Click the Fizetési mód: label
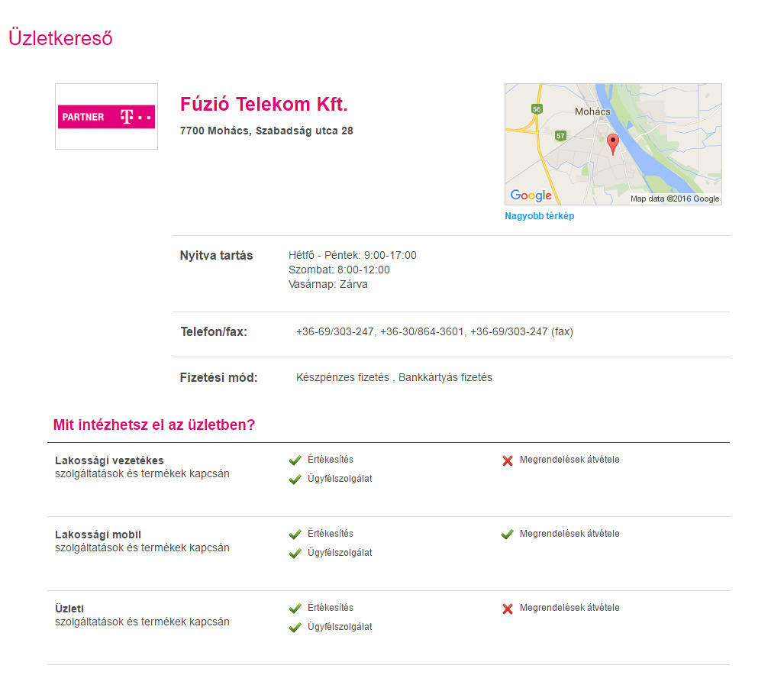The image size is (784, 675). (x=218, y=377)
